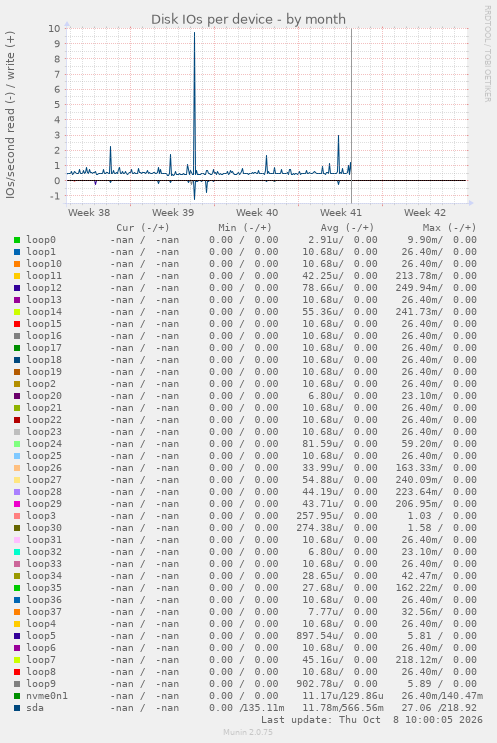Screen dimensions: 497x743
Task: Click the 'Week 42' axis label
Action: click(425, 213)
